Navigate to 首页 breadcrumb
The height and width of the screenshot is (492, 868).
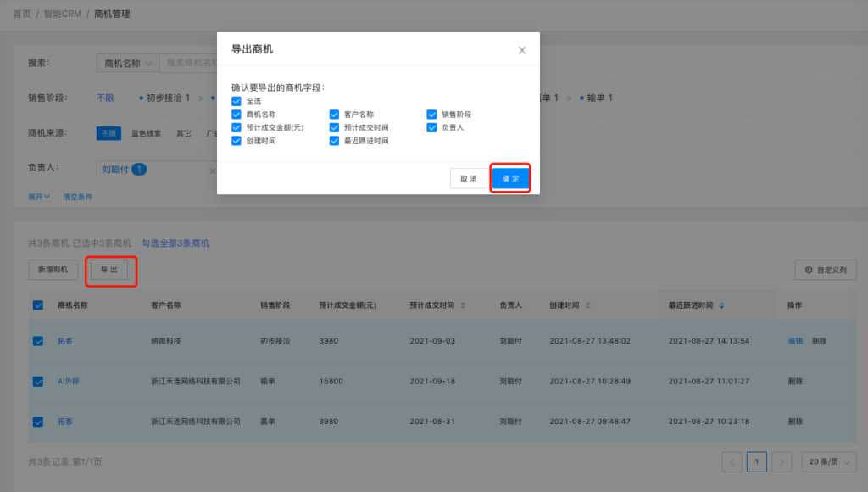23,14
